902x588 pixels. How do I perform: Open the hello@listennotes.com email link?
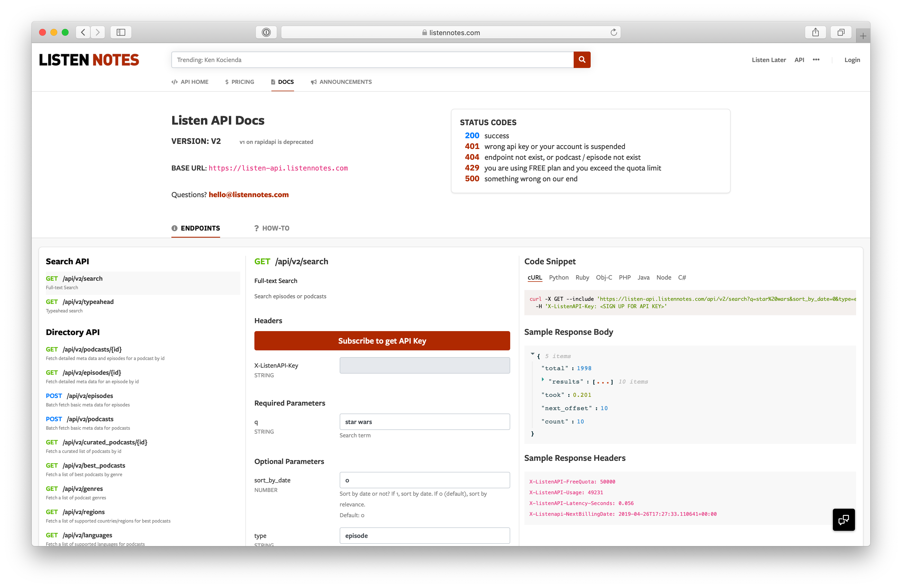pyautogui.click(x=248, y=194)
